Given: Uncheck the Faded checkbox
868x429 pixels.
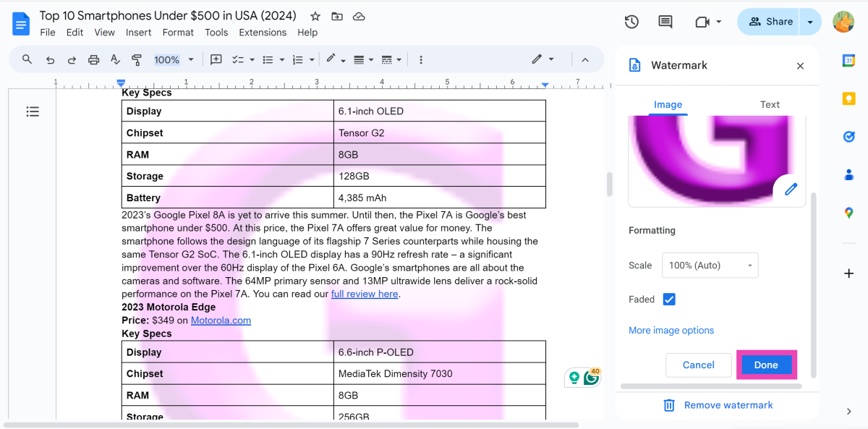Looking at the screenshot, I should point(669,300).
